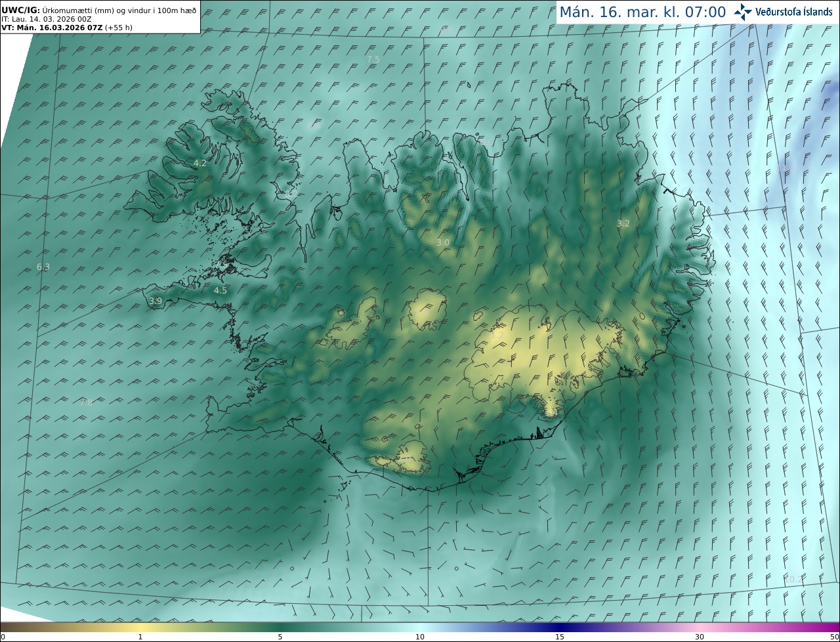840x642 pixels.
Task: Pick the dark green color-scale segment above 5
Action: (x=280, y=627)
